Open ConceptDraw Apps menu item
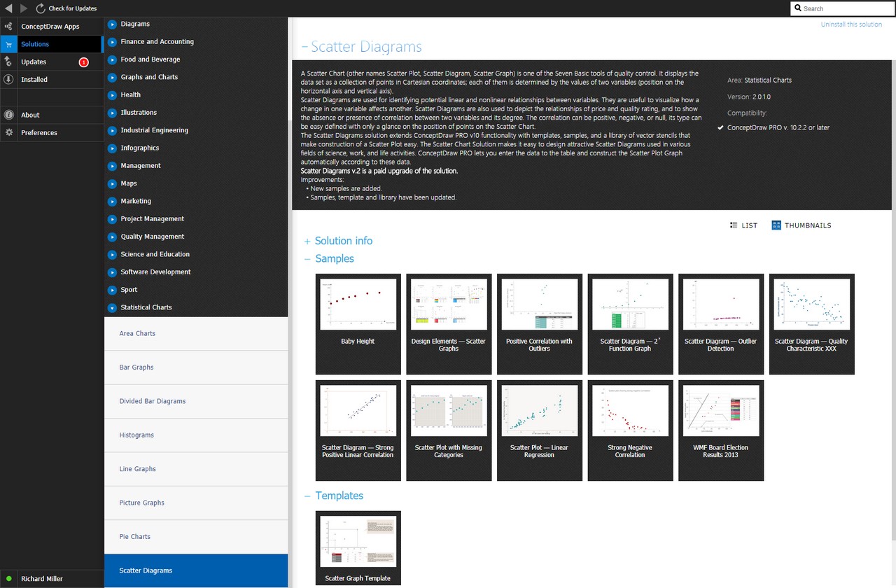 click(52, 27)
